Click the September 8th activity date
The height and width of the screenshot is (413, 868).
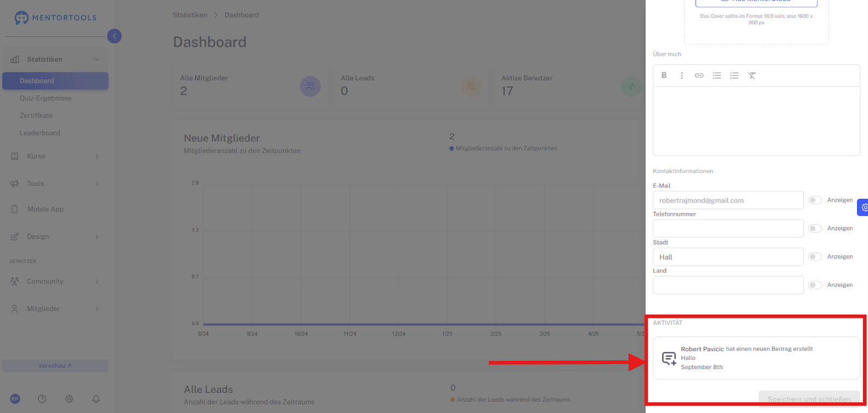(701, 367)
